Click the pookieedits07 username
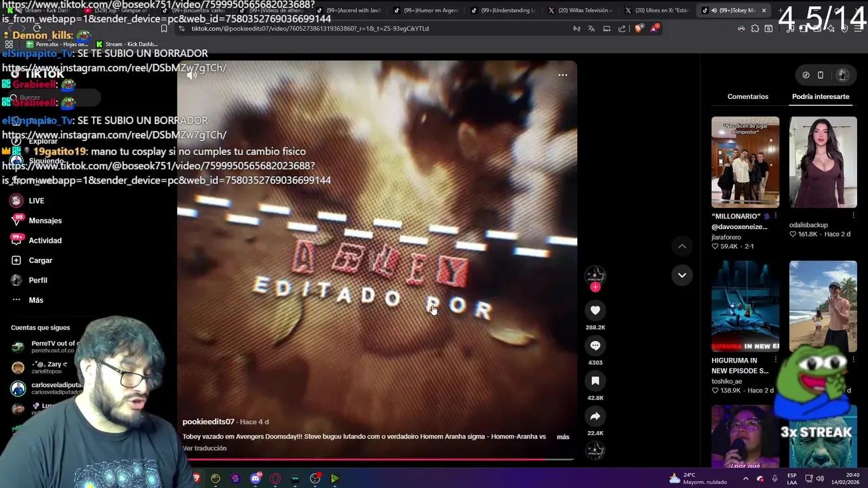The image size is (868, 488). point(208,422)
